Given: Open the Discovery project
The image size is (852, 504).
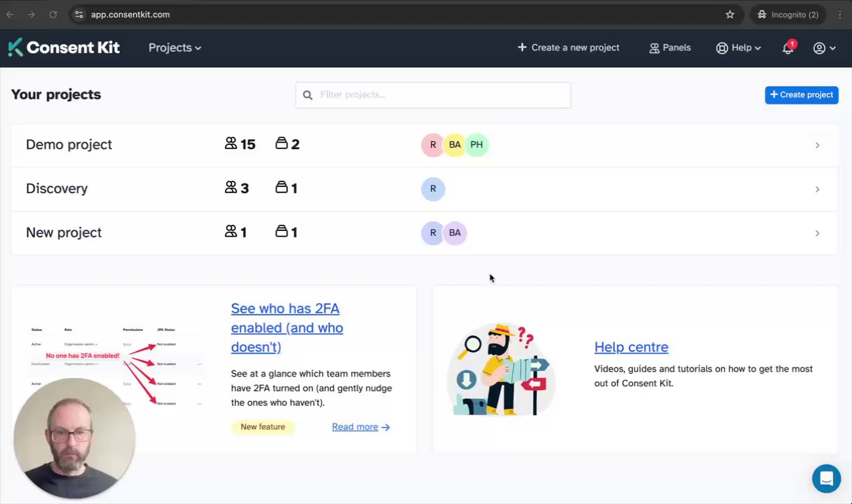Looking at the screenshot, I should point(425,189).
